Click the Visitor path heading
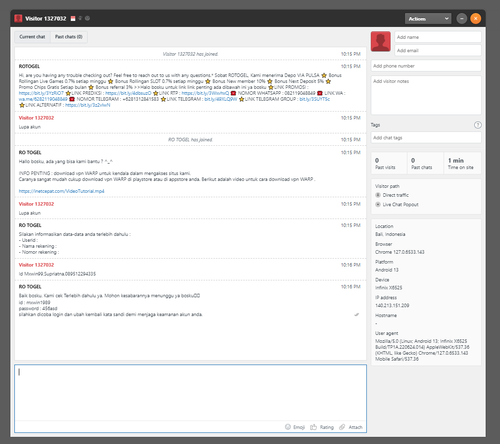The width and height of the screenshot is (500, 444). (387, 186)
